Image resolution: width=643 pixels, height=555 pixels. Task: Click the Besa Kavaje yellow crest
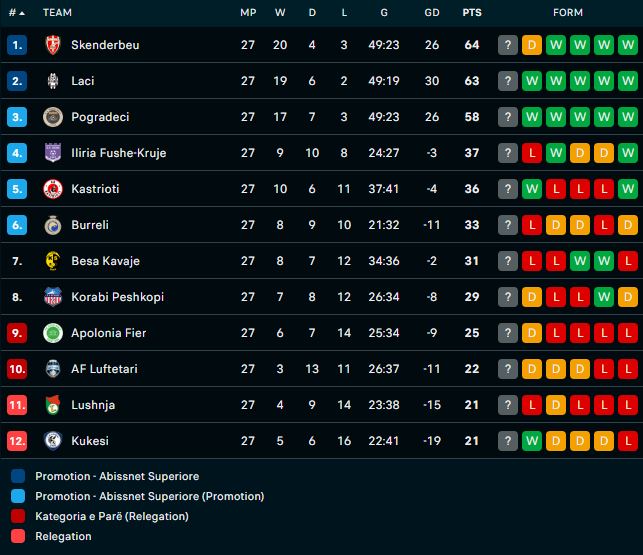coord(53,261)
